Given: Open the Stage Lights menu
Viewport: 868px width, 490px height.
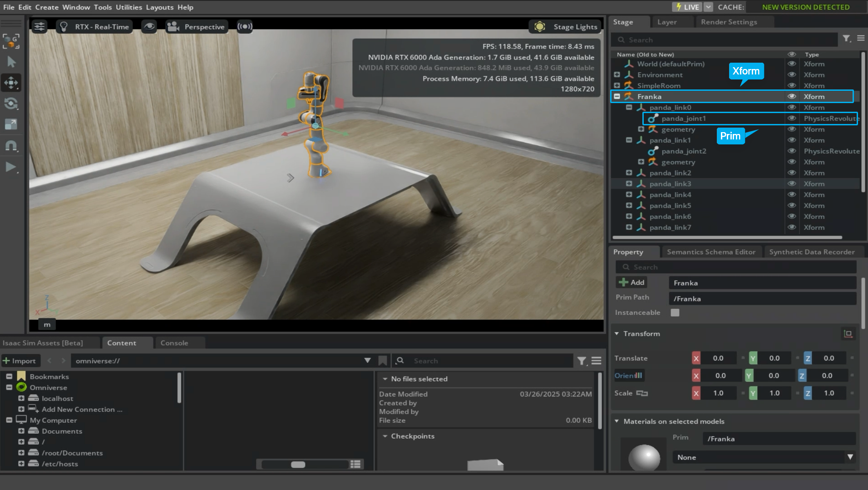Looking at the screenshot, I should (x=565, y=27).
